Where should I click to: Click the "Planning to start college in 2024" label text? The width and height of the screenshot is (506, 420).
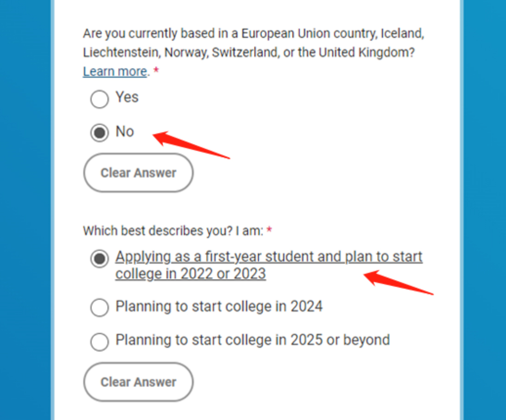[219, 306]
